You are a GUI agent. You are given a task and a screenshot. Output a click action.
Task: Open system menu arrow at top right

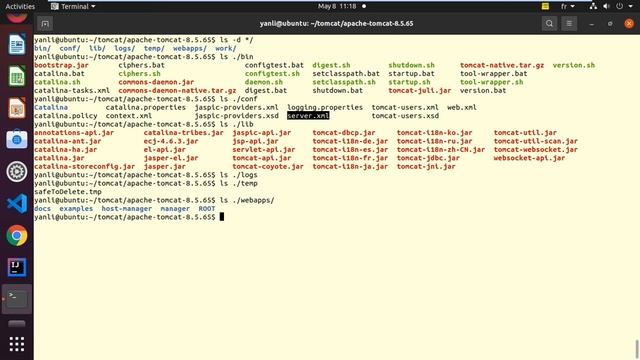tap(631, 6)
